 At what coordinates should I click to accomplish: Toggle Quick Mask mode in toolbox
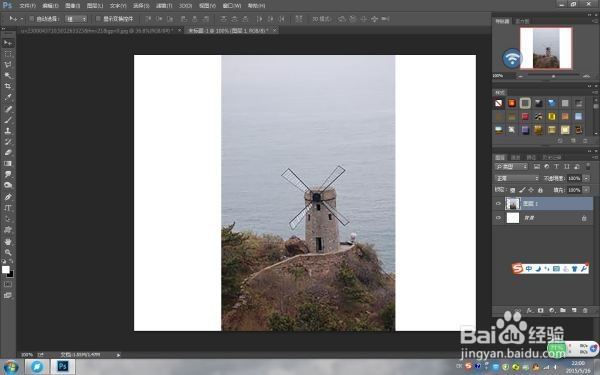[8, 284]
